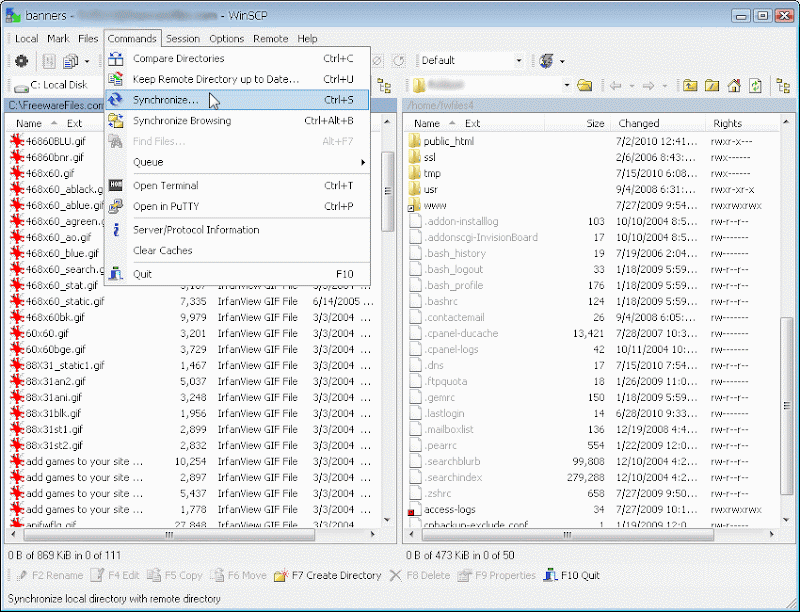Click F5 Copy in bottom bar
Image resolution: width=800 pixels, height=612 pixels.
[174, 575]
